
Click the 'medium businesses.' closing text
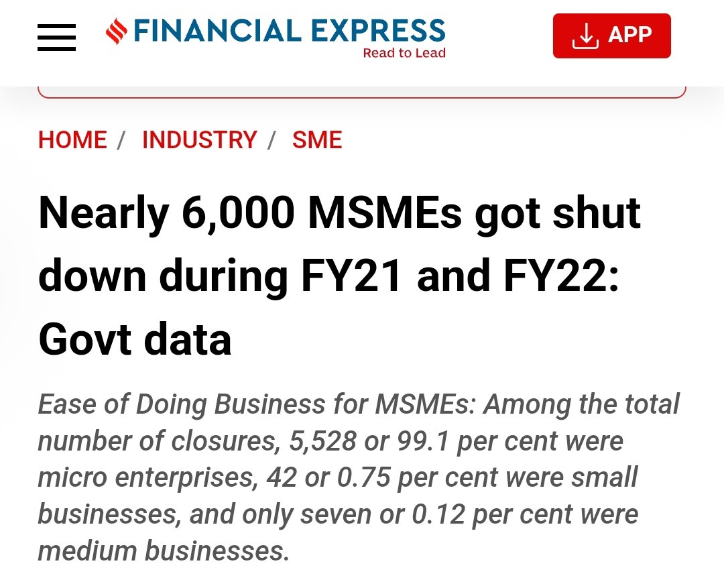[164, 551]
